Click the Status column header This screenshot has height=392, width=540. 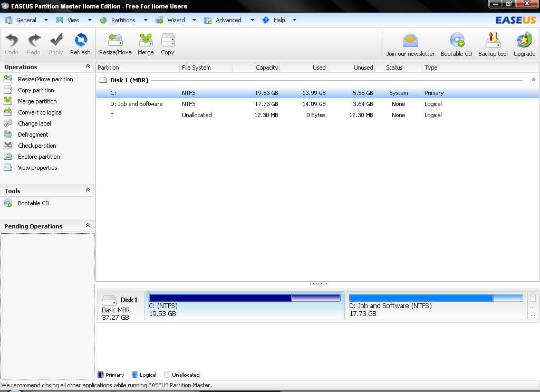pos(398,67)
